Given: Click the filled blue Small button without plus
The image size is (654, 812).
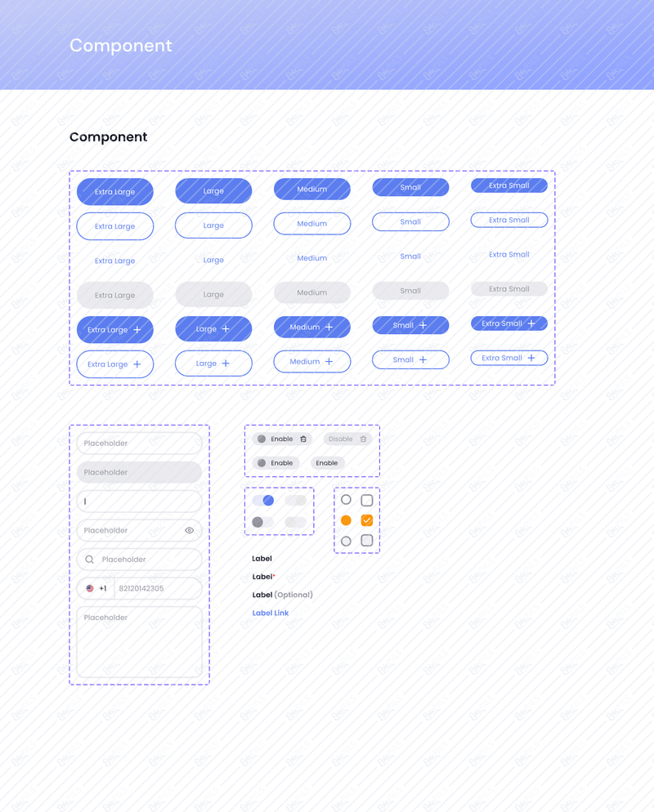Looking at the screenshot, I should coord(410,187).
